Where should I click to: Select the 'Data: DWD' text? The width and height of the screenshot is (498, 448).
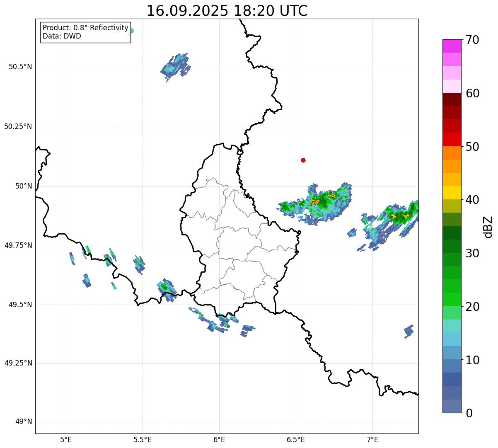(62, 36)
